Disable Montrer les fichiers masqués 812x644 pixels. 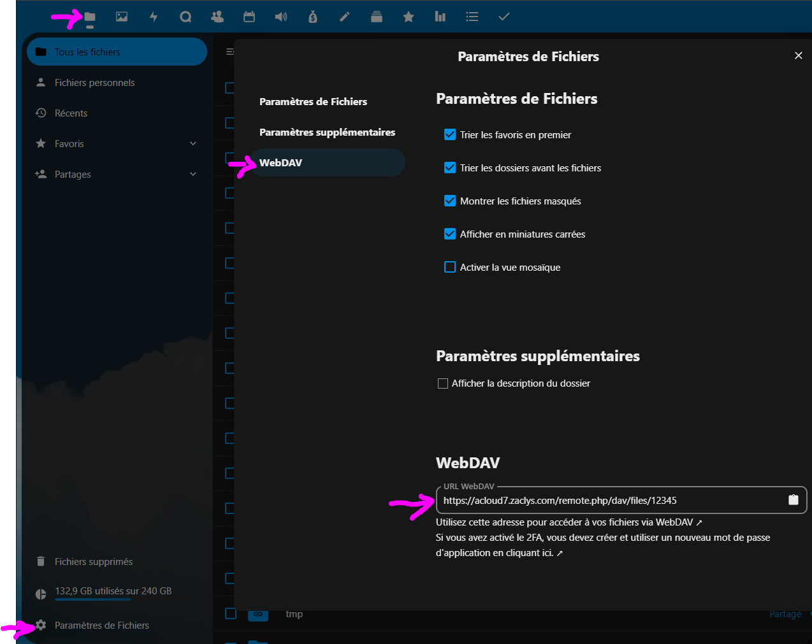click(x=450, y=201)
